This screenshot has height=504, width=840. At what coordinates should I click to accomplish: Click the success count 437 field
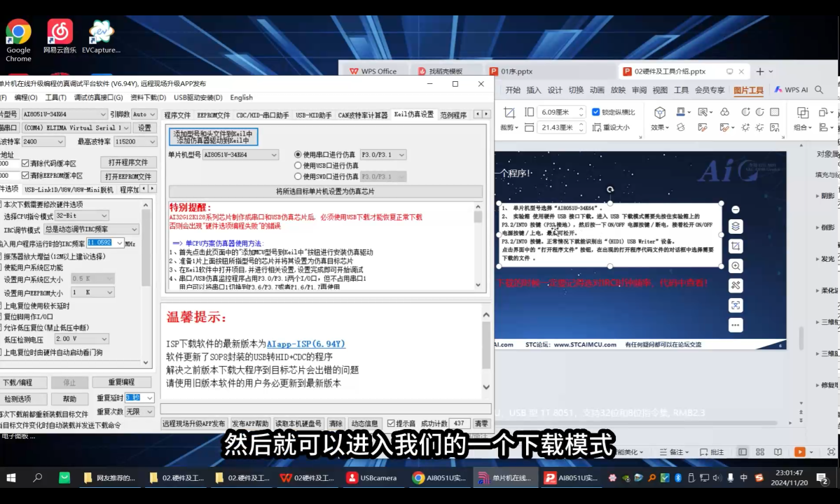459,423
